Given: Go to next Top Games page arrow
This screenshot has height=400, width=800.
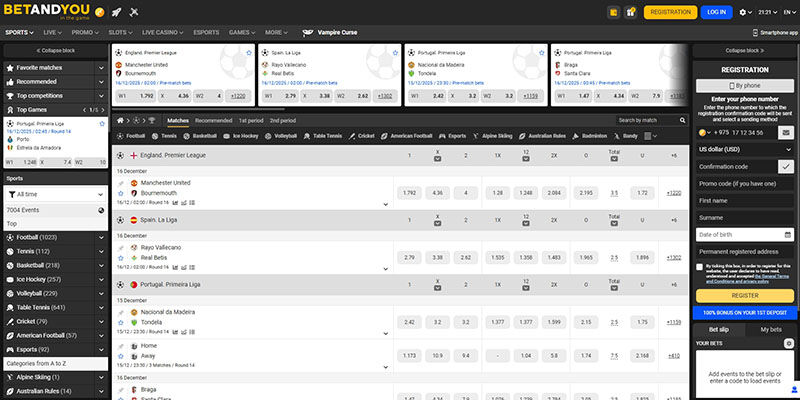Looking at the screenshot, I should [x=103, y=110].
